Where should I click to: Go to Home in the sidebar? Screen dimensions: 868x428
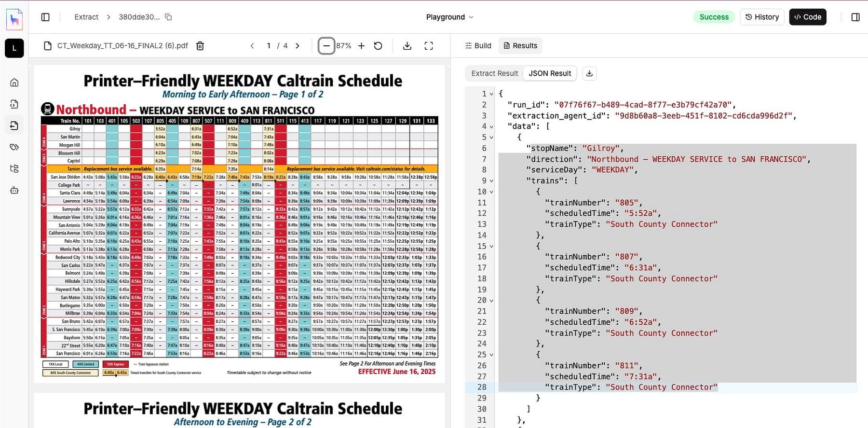[14, 83]
